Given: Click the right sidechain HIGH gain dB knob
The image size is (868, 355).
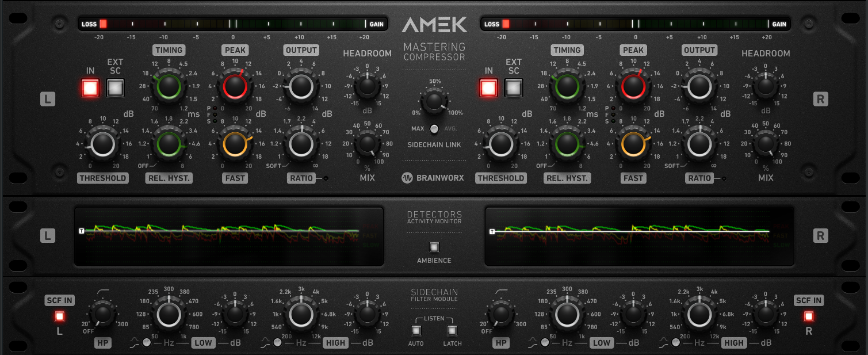Looking at the screenshot, I should click(765, 315).
